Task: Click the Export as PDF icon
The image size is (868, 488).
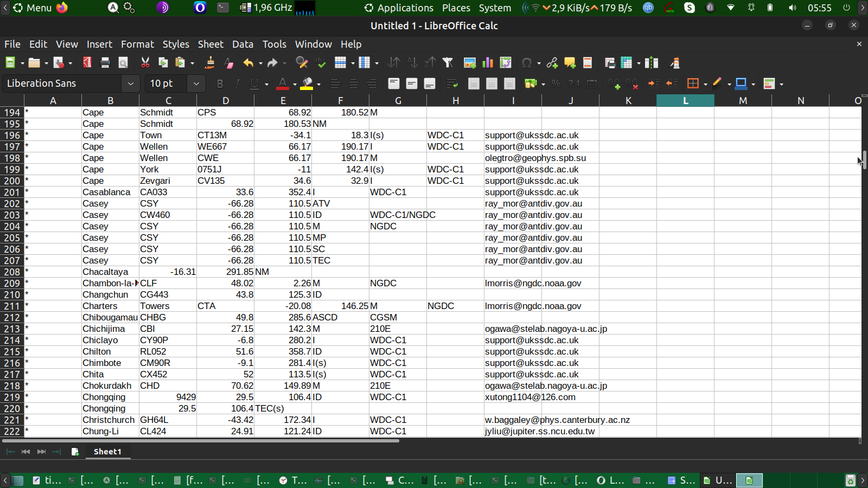Action: tap(87, 63)
